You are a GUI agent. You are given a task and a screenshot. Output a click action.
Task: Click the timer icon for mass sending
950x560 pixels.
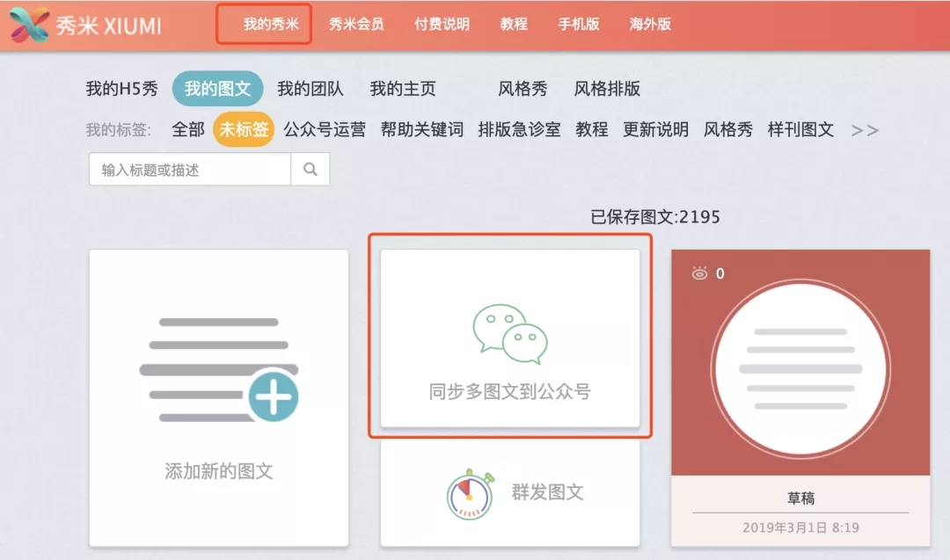(x=469, y=494)
